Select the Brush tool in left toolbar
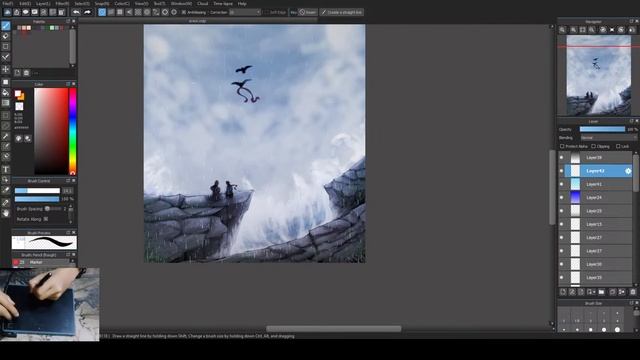The width and height of the screenshot is (640, 360). (x=6, y=26)
